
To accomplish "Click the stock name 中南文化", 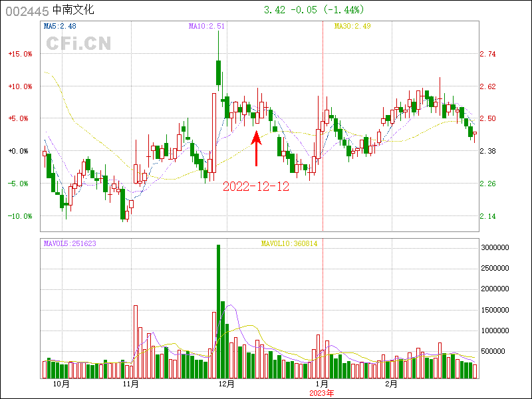I will 74,11.
